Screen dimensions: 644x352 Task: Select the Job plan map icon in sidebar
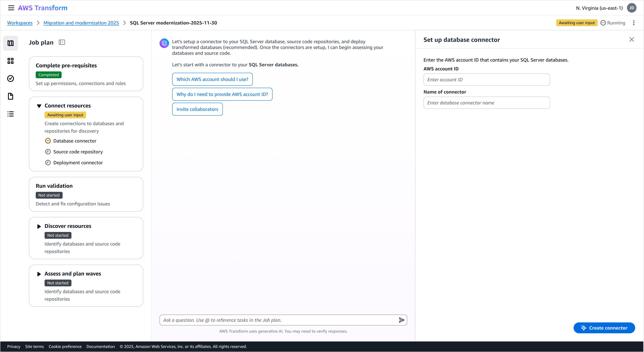point(11,43)
